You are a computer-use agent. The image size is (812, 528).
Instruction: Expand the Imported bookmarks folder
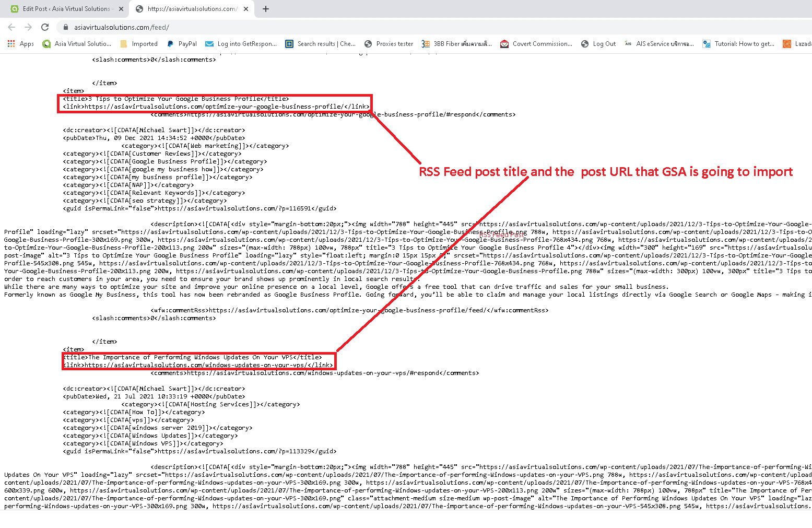124,43
